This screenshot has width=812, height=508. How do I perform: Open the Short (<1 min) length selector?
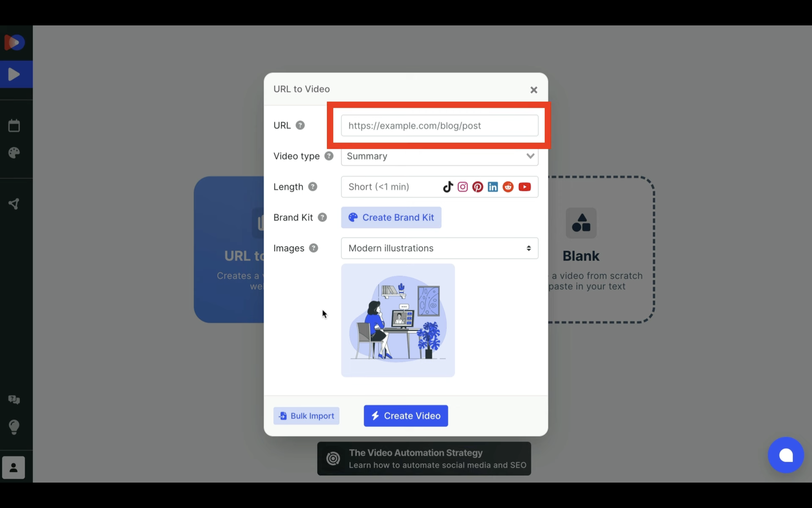point(440,187)
